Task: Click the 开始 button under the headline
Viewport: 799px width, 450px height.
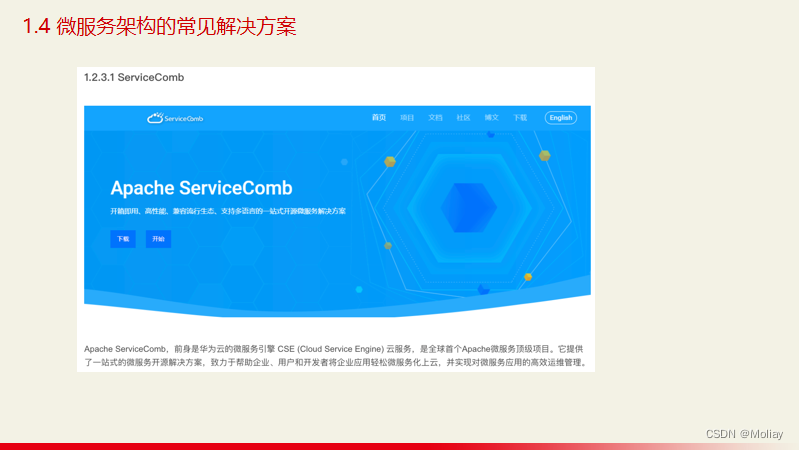Action: [158, 239]
